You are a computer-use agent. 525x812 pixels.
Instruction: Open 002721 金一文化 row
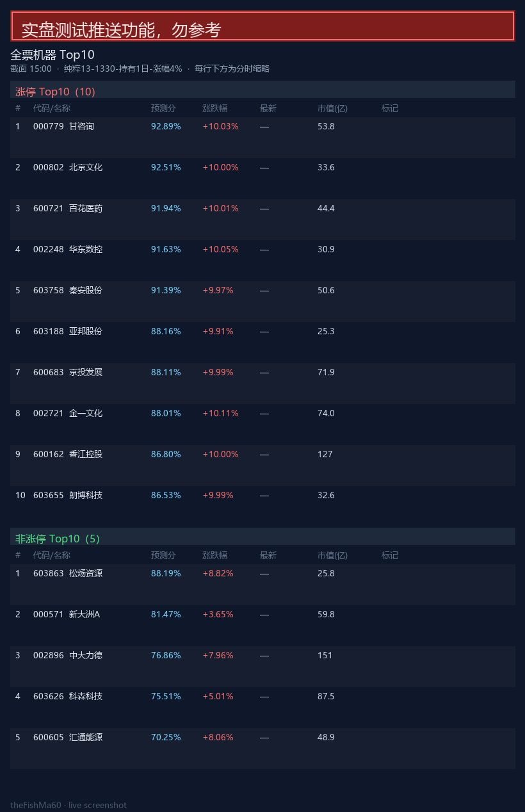pyautogui.click(x=262, y=425)
